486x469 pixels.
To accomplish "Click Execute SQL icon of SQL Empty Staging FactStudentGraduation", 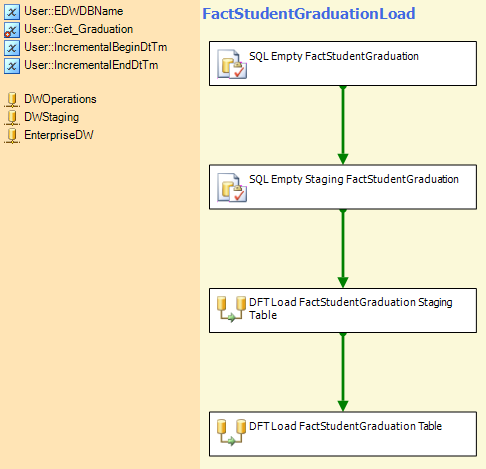I will [x=232, y=187].
